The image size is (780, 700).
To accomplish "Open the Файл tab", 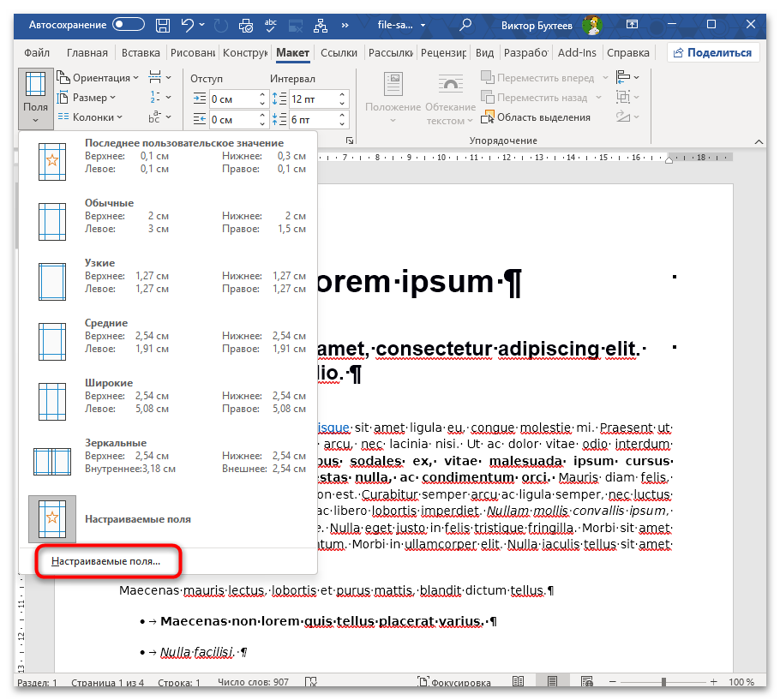I will 37,53.
